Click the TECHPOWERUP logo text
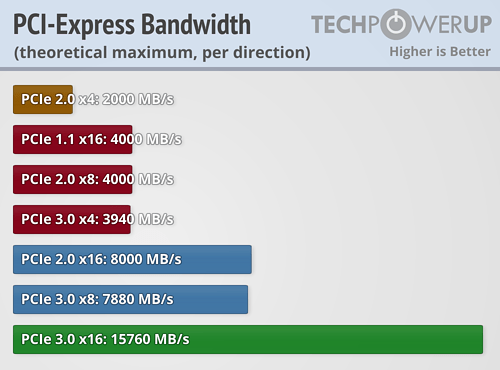This screenshot has width=500, height=370. coord(401,24)
